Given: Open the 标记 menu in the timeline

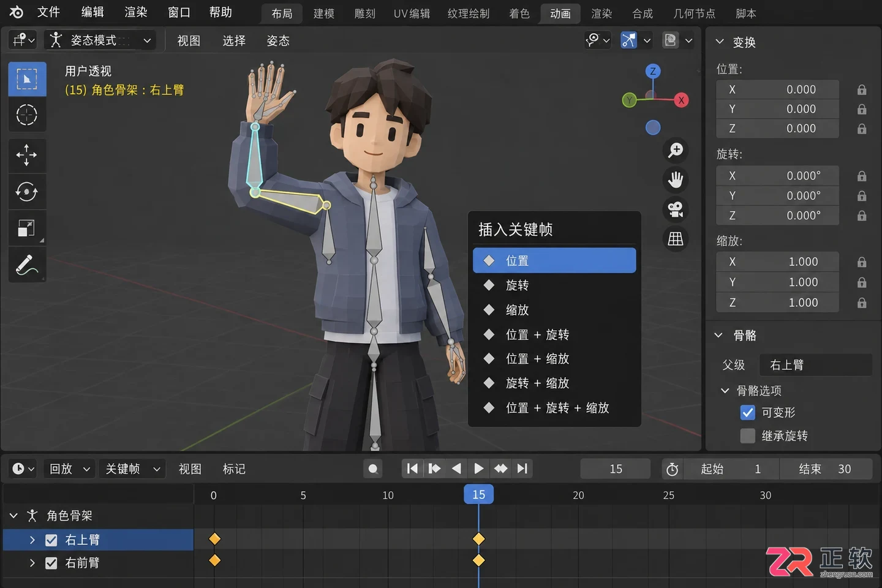Looking at the screenshot, I should tap(234, 469).
